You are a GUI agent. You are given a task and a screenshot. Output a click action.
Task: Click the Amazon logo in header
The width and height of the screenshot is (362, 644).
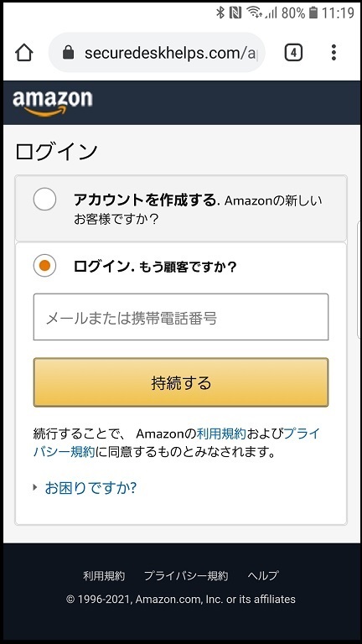(x=53, y=103)
